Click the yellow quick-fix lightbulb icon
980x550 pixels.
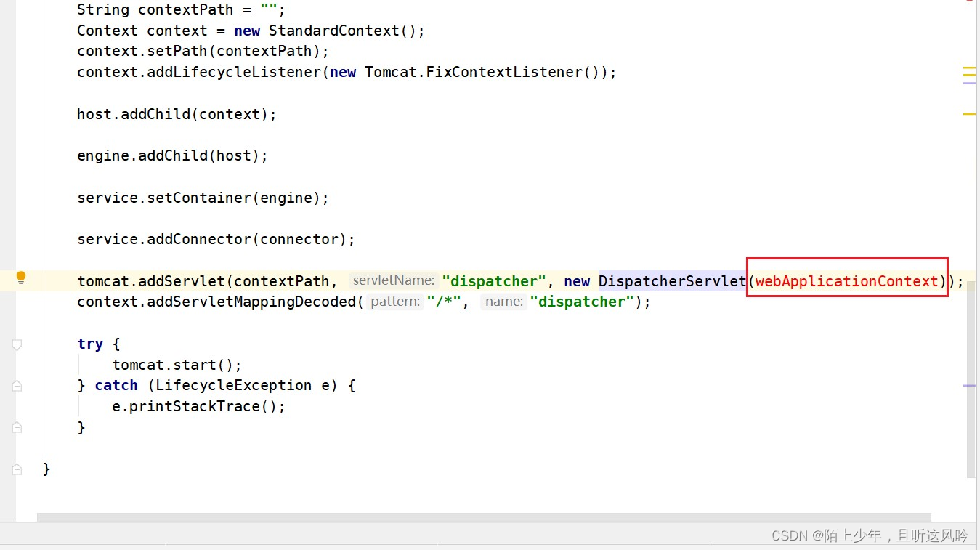21,278
